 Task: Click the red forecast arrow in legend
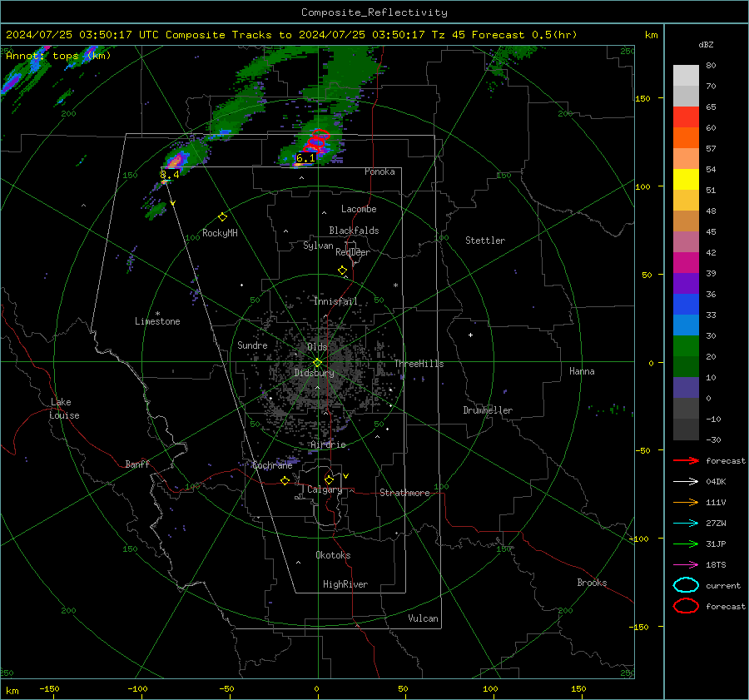click(x=686, y=460)
